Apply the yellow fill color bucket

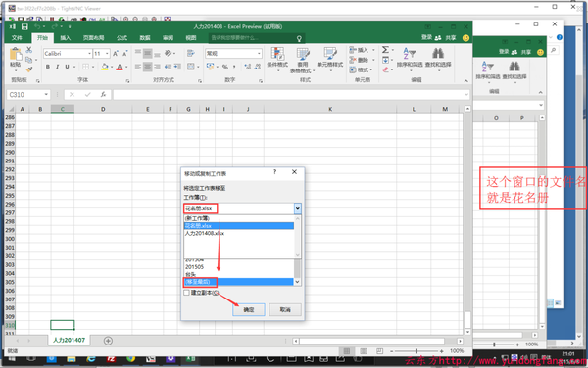[x=105, y=67]
